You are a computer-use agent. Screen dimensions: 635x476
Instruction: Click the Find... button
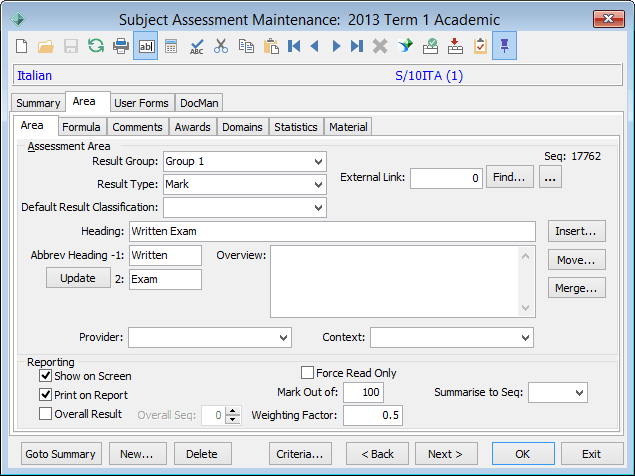click(509, 177)
